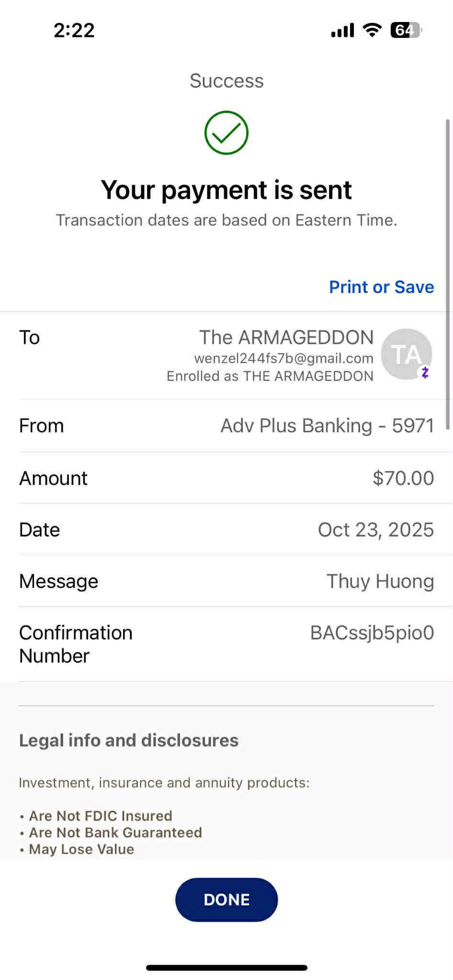Image resolution: width=453 pixels, height=980 pixels.
Task: Tap the Oct 23, 2025 date value
Action: click(x=376, y=529)
